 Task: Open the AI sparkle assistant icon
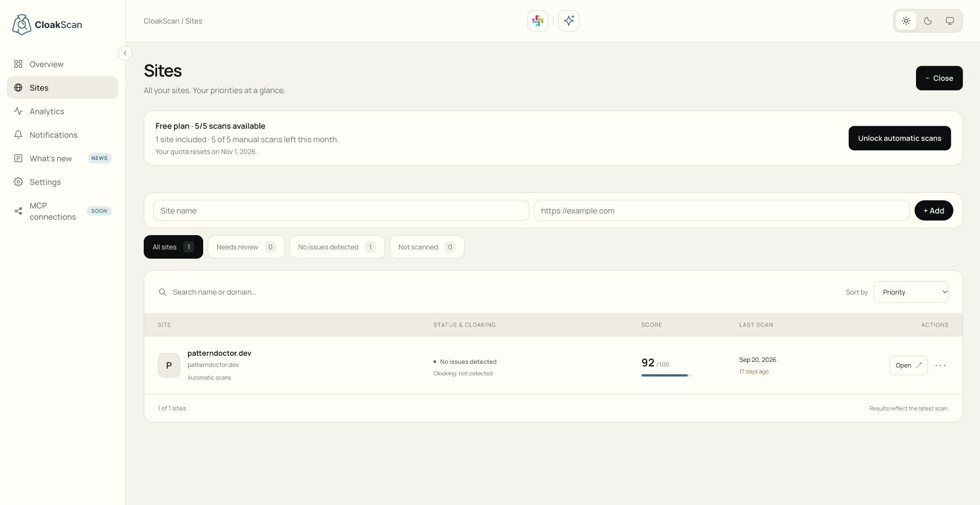click(x=569, y=21)
